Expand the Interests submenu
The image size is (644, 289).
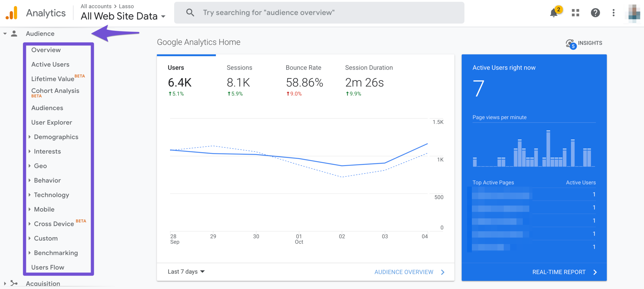[x=29, y=151]
